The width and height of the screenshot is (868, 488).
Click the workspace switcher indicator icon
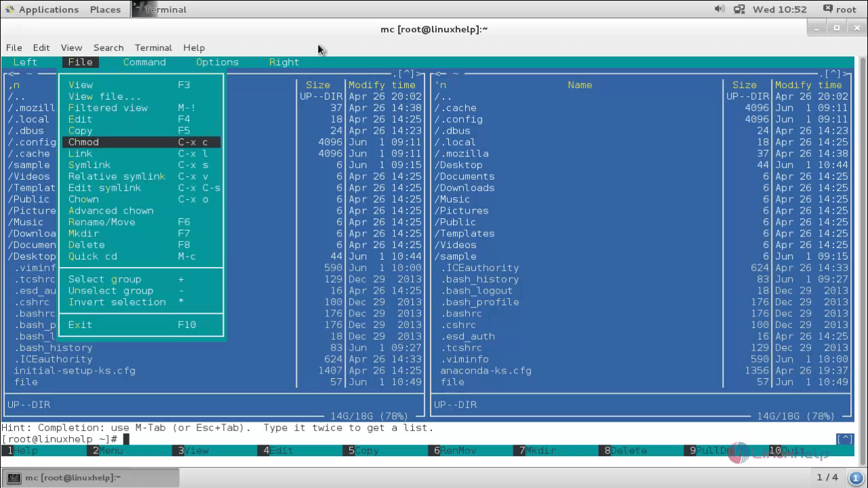[855, 477]
